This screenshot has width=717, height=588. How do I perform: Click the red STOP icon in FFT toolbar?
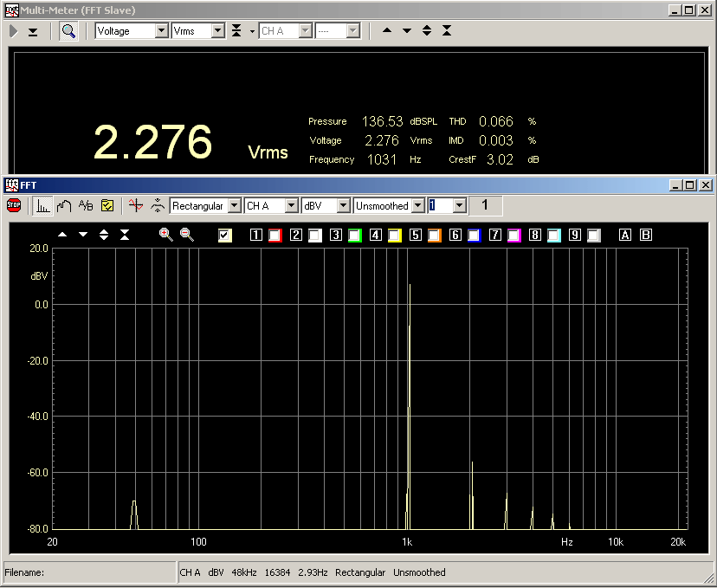pyautogui.click(x=14, y=206)
